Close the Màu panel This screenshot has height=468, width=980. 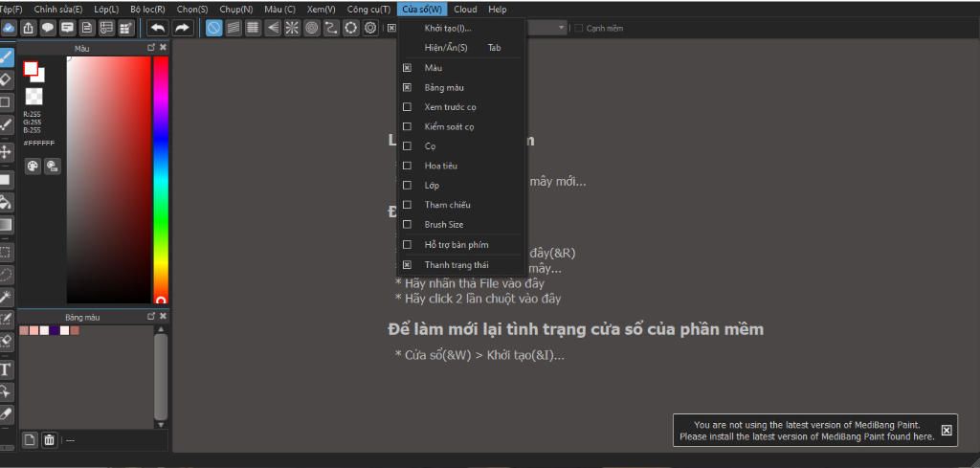163,48
